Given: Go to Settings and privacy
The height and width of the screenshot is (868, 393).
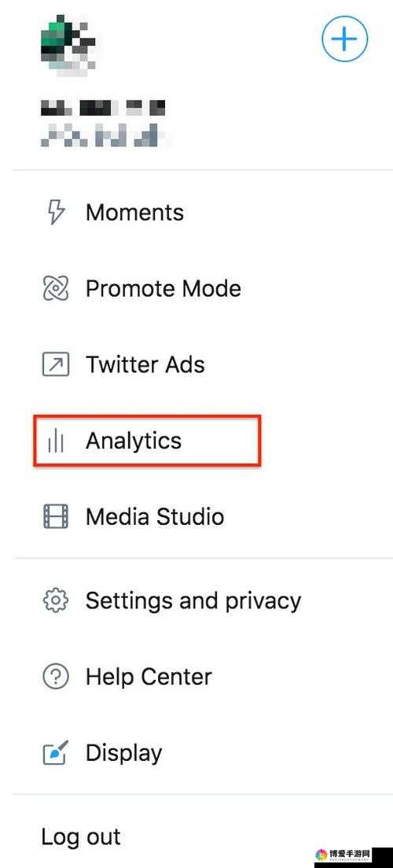Looking at the screenshot, I should coord(193,601).
